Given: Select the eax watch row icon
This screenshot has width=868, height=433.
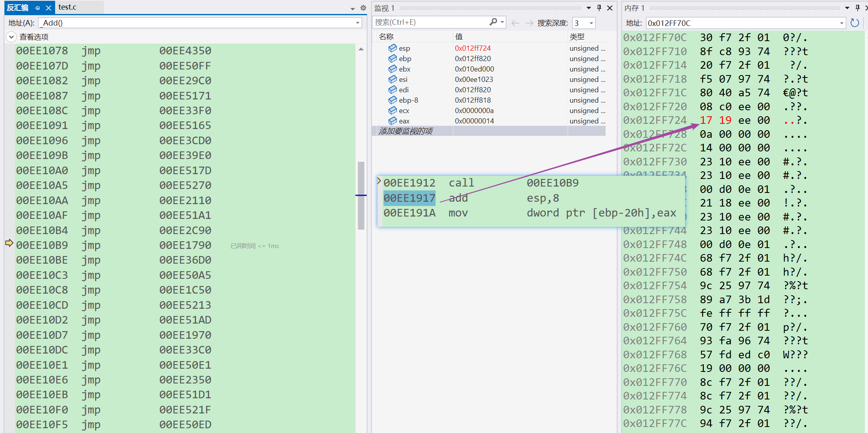Looking at the screenshot, I should 393,121.
